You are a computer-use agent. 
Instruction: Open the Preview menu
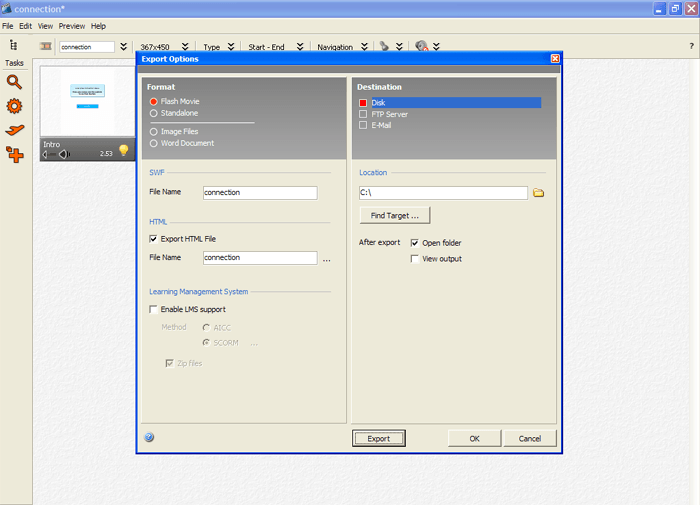click(71, 26)
